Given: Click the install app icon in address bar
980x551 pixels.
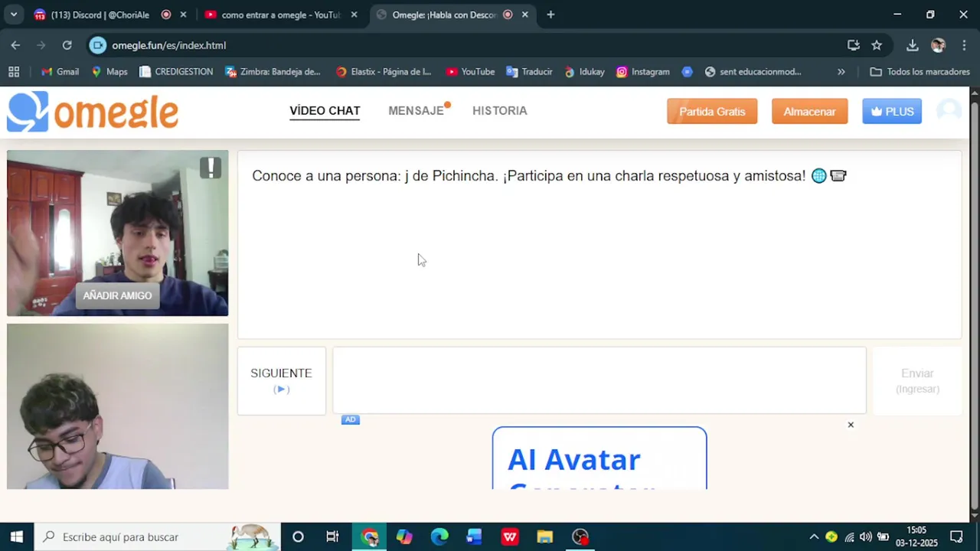Looking at the screenshot, I should [x=853, y=45].
